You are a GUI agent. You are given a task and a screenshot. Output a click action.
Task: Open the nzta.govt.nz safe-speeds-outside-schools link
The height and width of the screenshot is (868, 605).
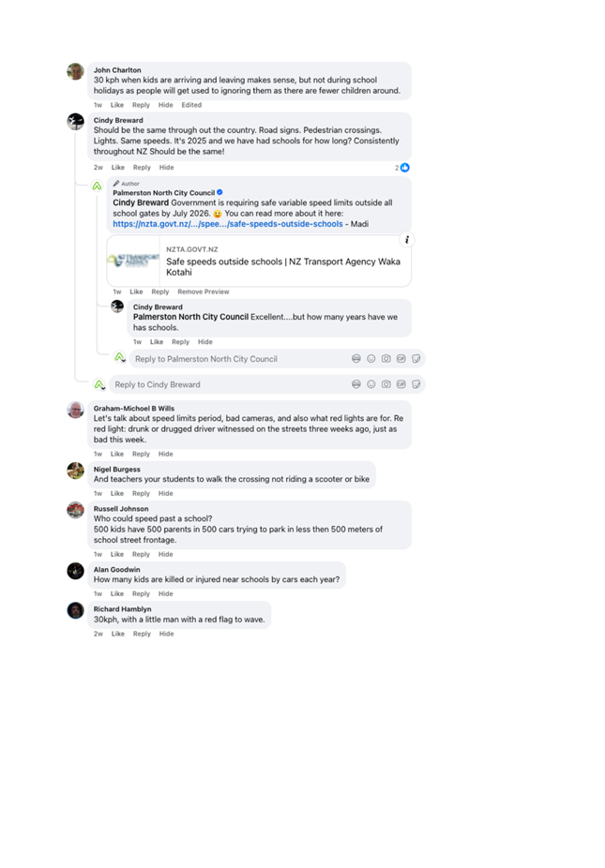click(228, 224)
